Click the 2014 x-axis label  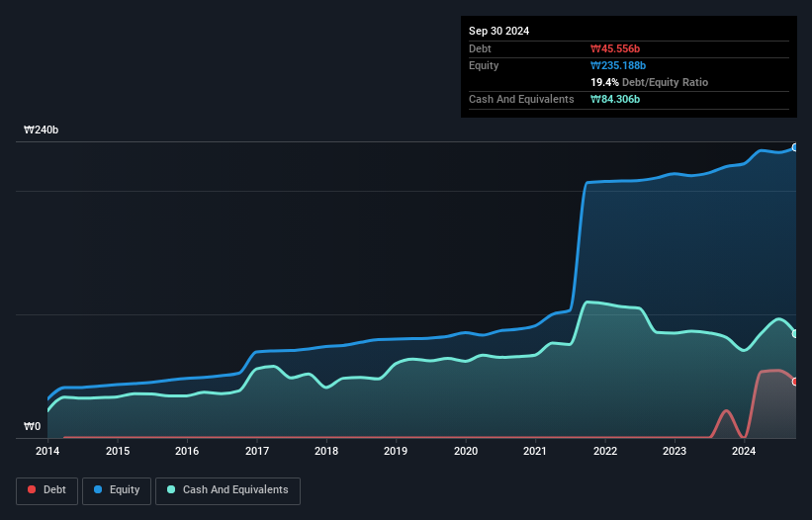pos(47,451)
